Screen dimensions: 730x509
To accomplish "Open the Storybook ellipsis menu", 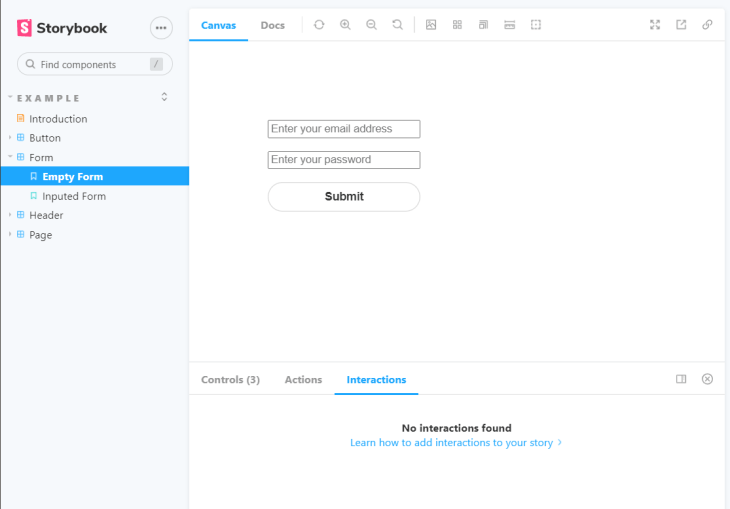I will click(161, 28).
